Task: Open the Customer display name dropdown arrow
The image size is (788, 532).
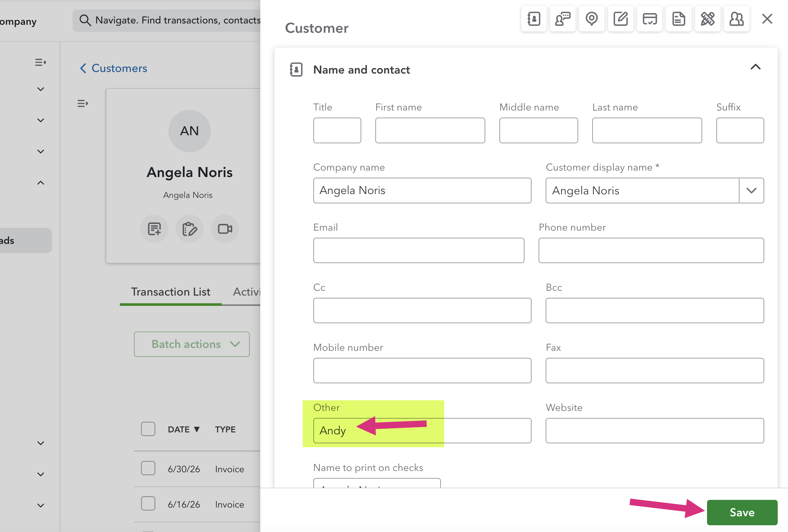Action: [x=751, y=191]
